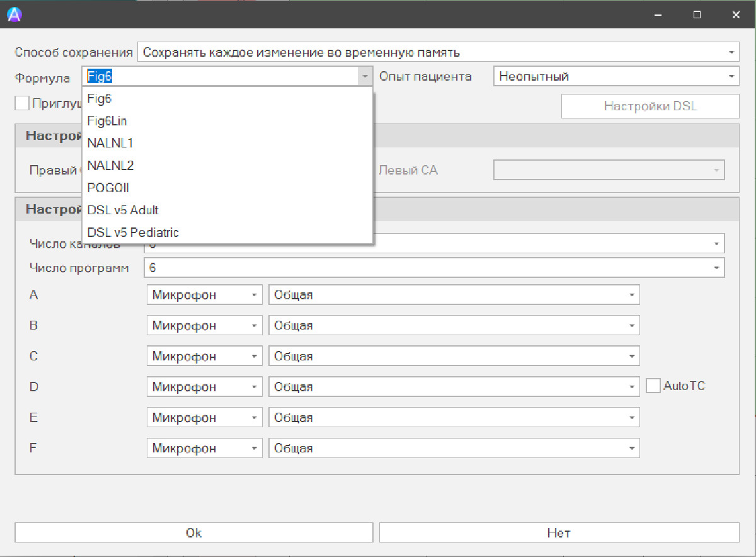
Task: Open program B Общая environment dropdown
Action: (x=454, y=325)
